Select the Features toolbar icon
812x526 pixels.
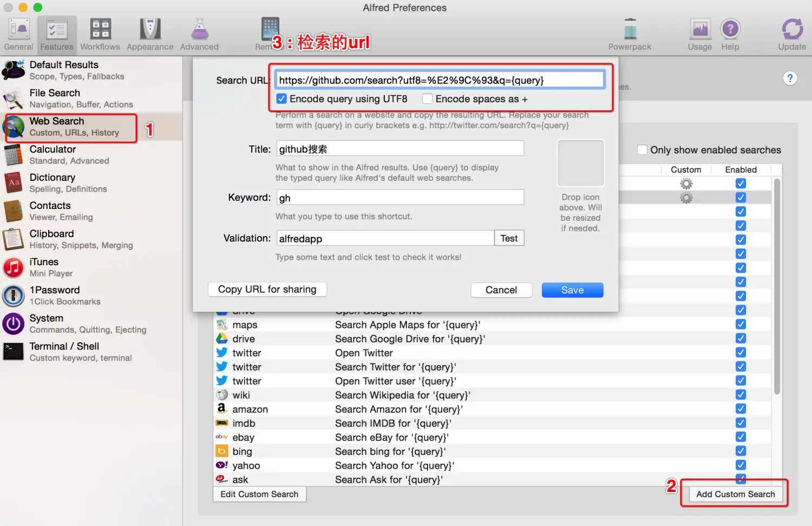click(x=57, y=35)
